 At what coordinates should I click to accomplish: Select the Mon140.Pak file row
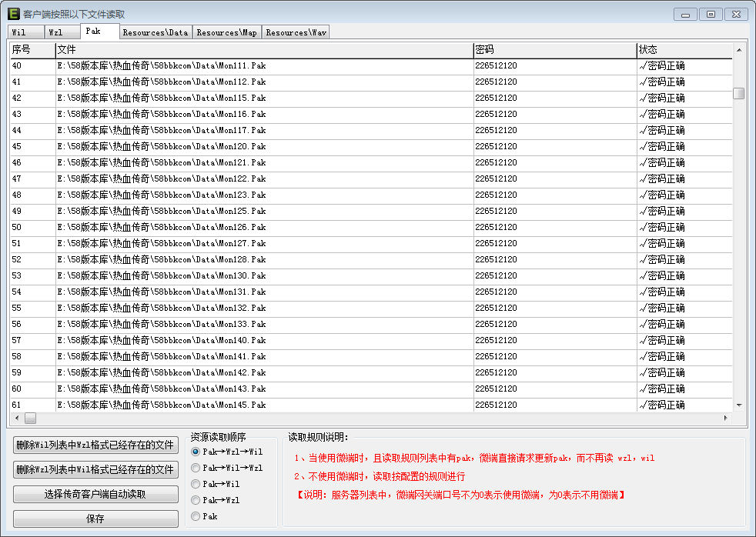371,341
